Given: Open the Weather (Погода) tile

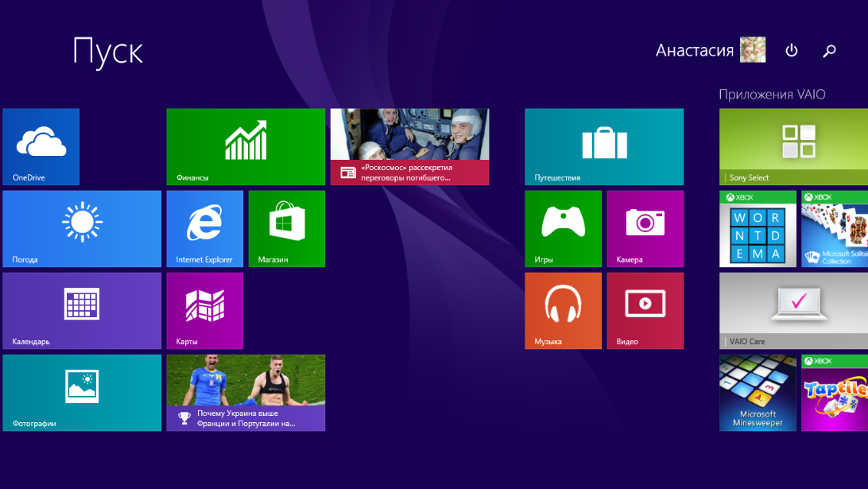Looking at the screenshot, I should coord(82,228).
